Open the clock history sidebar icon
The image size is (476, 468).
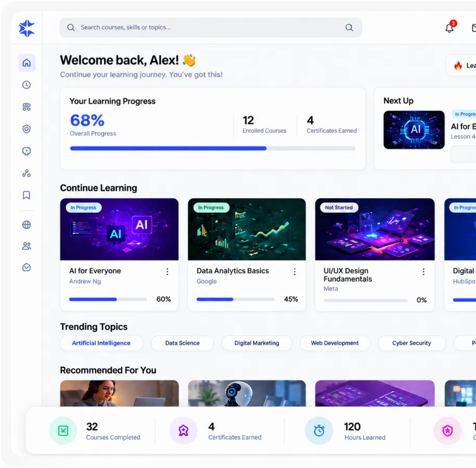[x=27, y=85]
